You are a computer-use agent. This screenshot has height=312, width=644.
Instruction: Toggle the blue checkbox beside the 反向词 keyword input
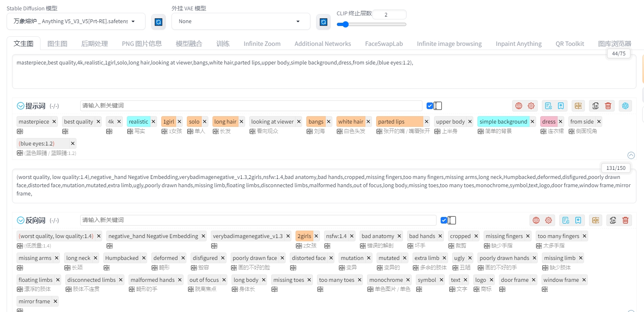tap(444, 220)
